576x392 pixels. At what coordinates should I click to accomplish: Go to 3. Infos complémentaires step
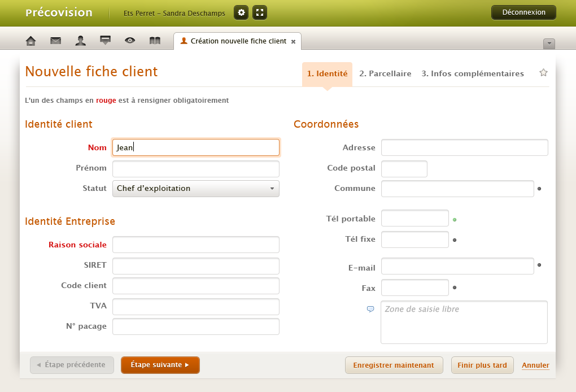tap(473, 73)
